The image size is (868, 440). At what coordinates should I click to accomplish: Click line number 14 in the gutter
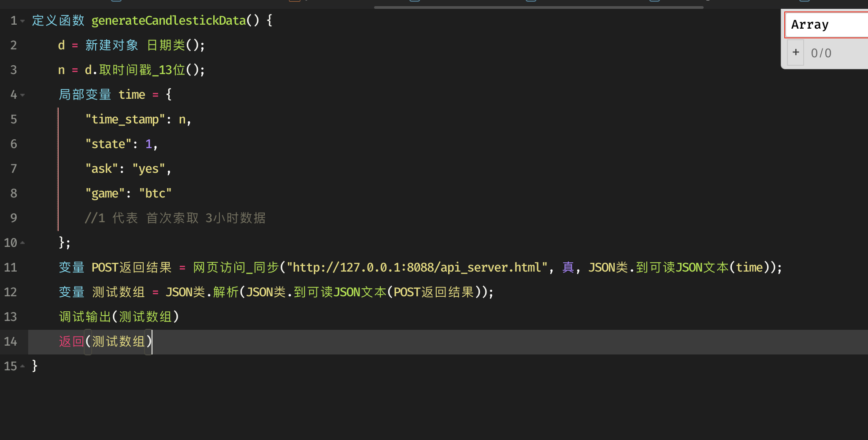coord(11,342)
